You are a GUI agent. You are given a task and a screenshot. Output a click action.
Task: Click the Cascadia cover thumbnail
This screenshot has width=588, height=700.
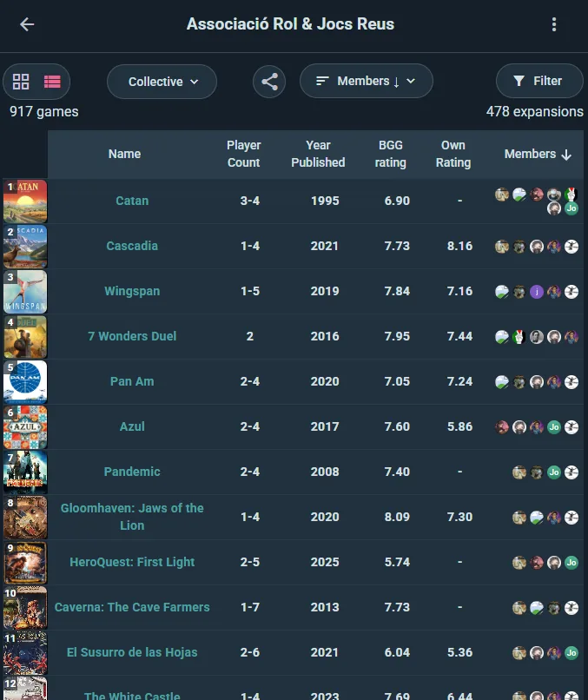coord(25,247)
